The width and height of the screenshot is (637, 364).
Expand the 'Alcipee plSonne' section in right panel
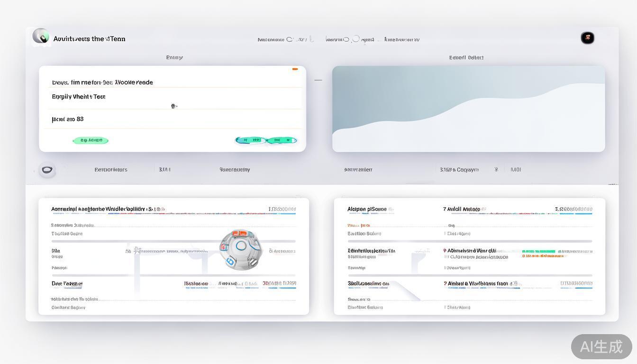coord(367,209)
